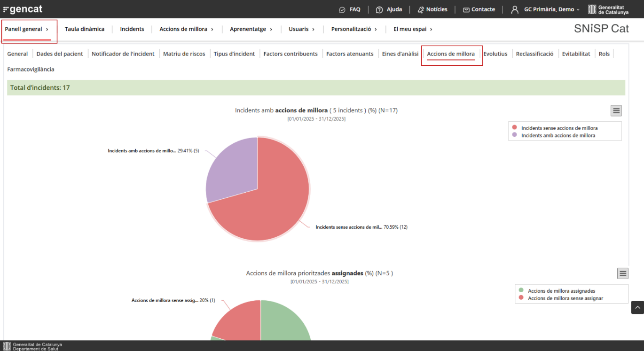The image size is (644, 351).
Task: Open the Incidents menu item
Action: point(132,29)
